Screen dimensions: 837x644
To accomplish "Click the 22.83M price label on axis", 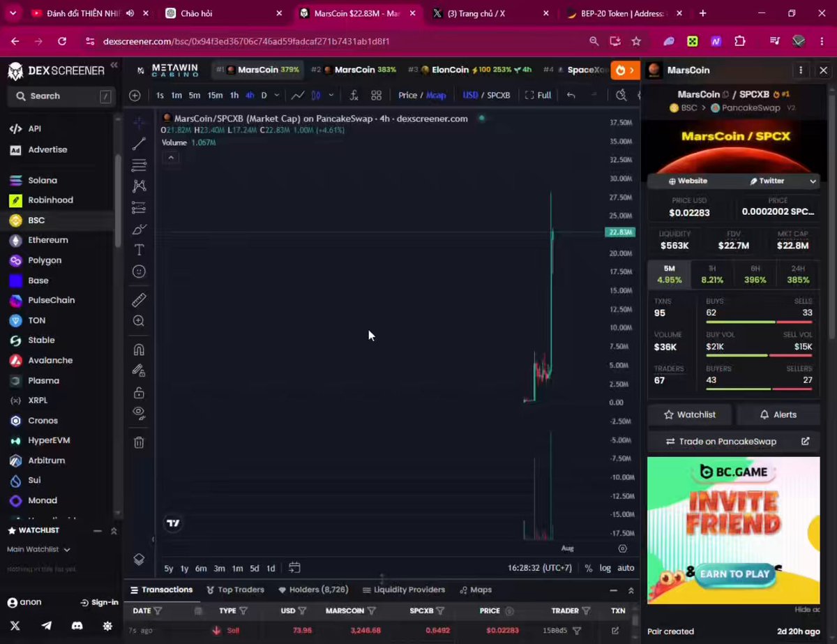I will [x=620, y=232].
